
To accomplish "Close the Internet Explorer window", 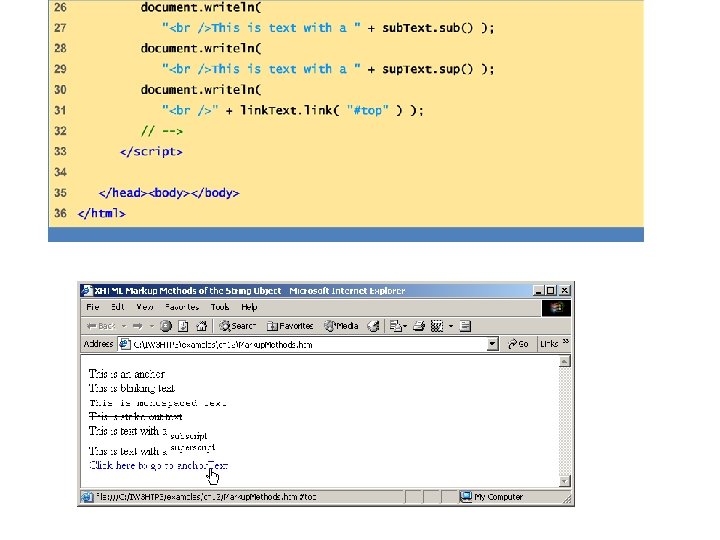I will point(565,291).
